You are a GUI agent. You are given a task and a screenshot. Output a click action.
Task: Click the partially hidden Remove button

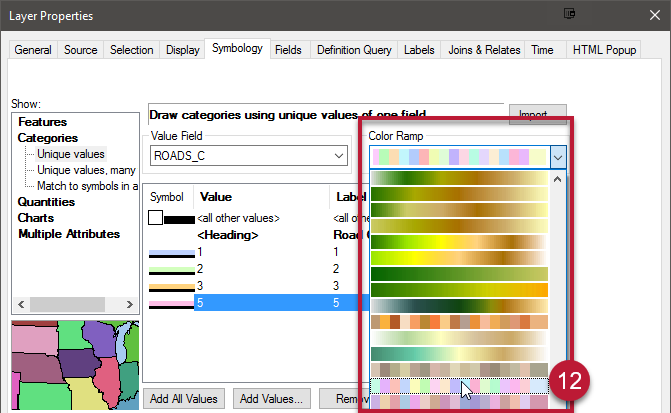pyautogui.click(x=344, y=399)
